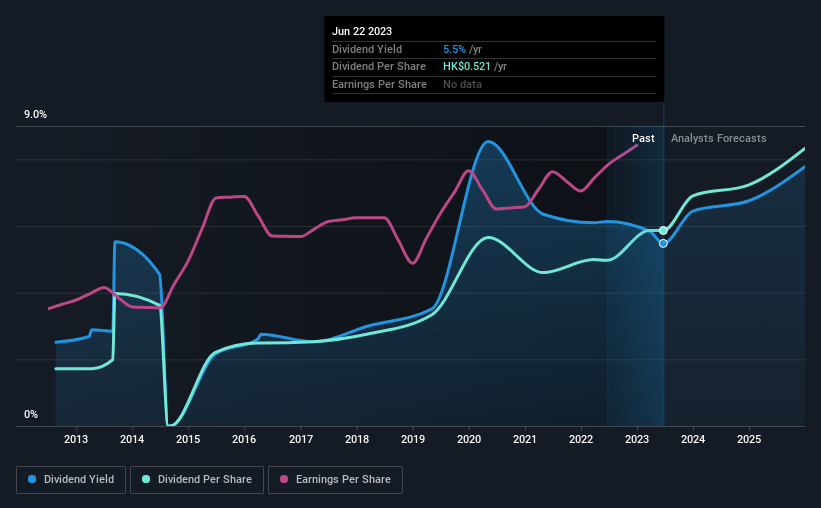The width and height of the screenshot is (821, 508).
Task: Toggle the Dividend Yield legend button
Action: click(x=71, y=480)
